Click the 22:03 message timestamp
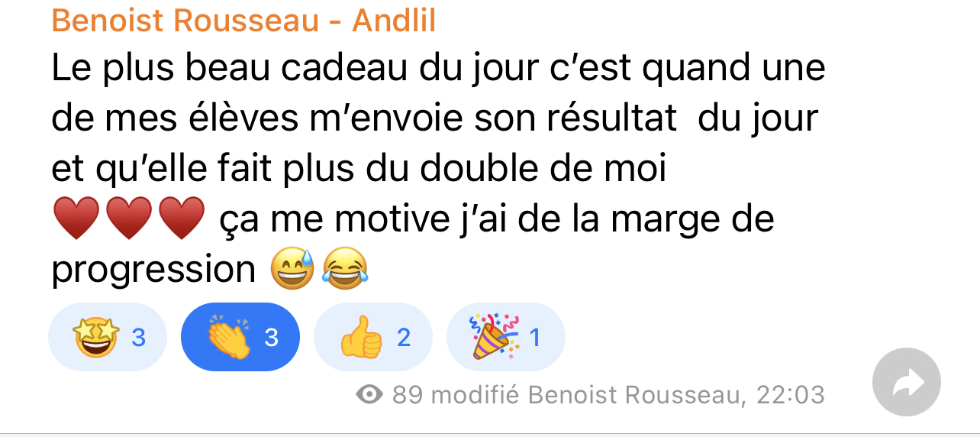This screenshot has height=437, width=980. click(790, 395)
